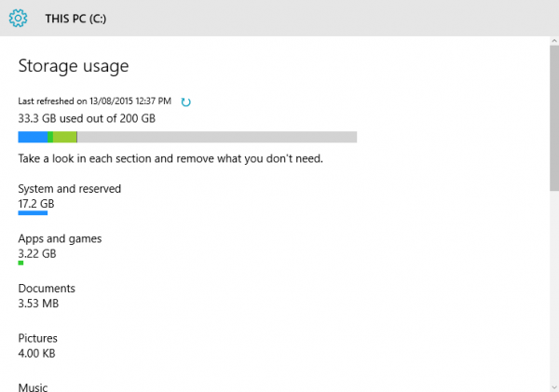The height and width of the screenshot is (392, 559).
Task: Click the gray free-space part of the storage bar
Action: tap(217, 137)
